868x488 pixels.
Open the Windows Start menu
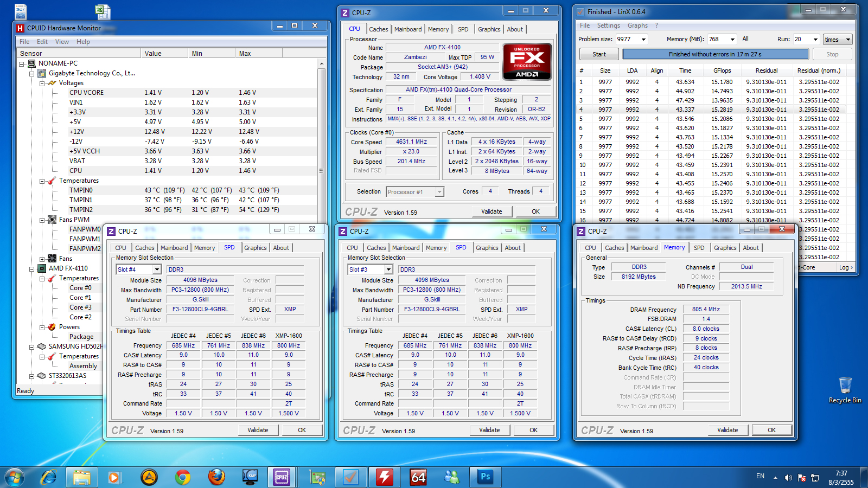[15, 477]
